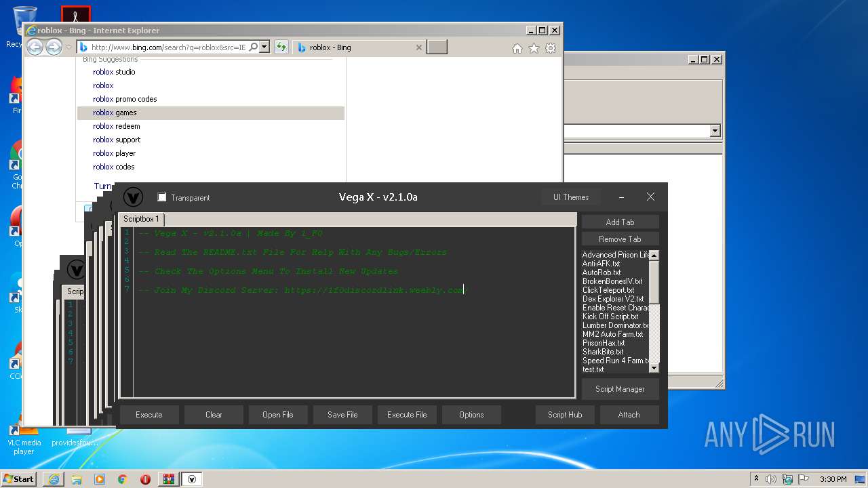868x488 pixels.
Task: Click Execute File button
Action: [407, 415]
